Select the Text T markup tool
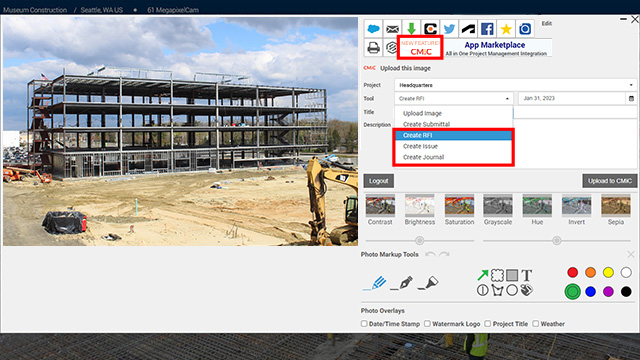This screenshot has width=640, height=360. pos(527,275)
